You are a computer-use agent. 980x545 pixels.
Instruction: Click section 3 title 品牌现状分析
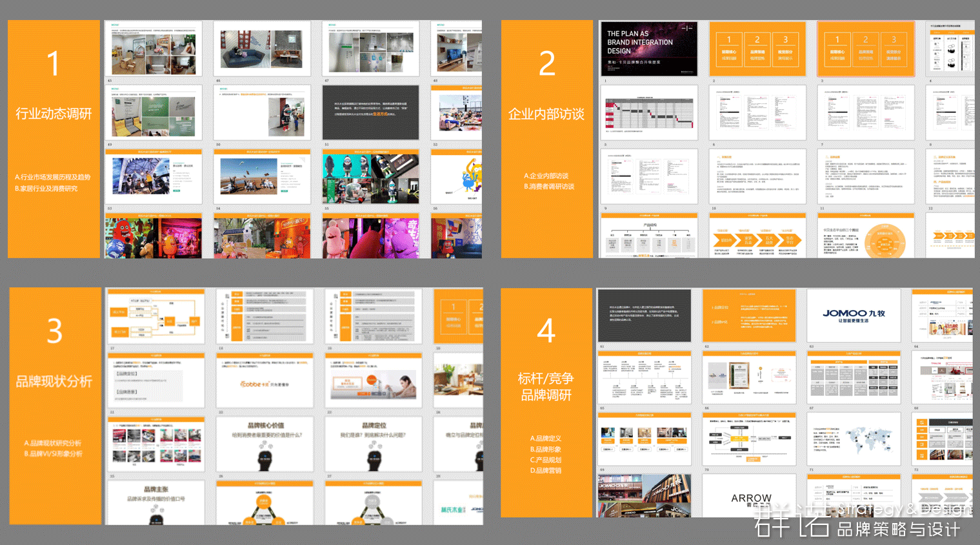pyautogui.click(x=54, y=382)
